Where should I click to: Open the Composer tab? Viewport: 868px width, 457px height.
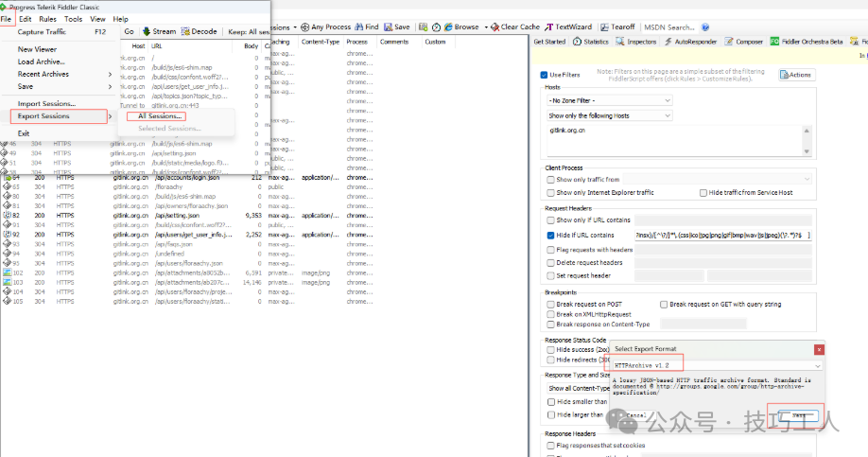point(744,42)
